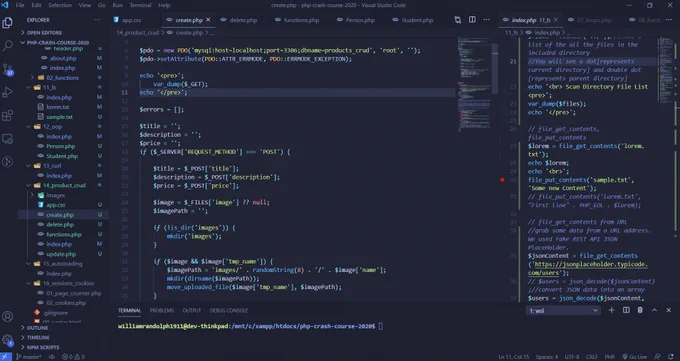The width and height of the screenshot is (680, 361).
Task: Collapse the 11_fs folder
Action: [x=49, y=87]
